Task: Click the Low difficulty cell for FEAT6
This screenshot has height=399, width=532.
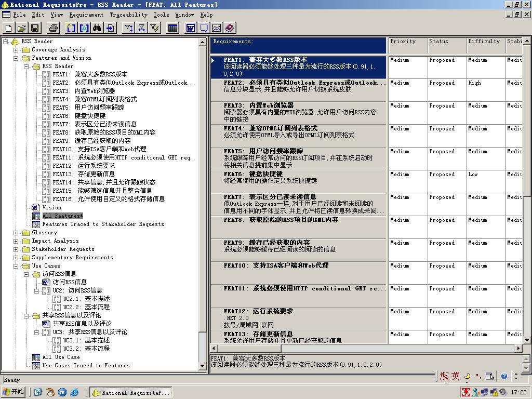Action: tap(486, 181)
